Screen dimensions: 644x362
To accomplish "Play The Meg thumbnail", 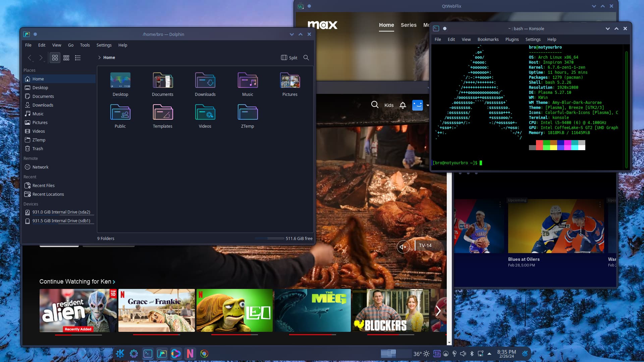I will [x=313, y=310].
